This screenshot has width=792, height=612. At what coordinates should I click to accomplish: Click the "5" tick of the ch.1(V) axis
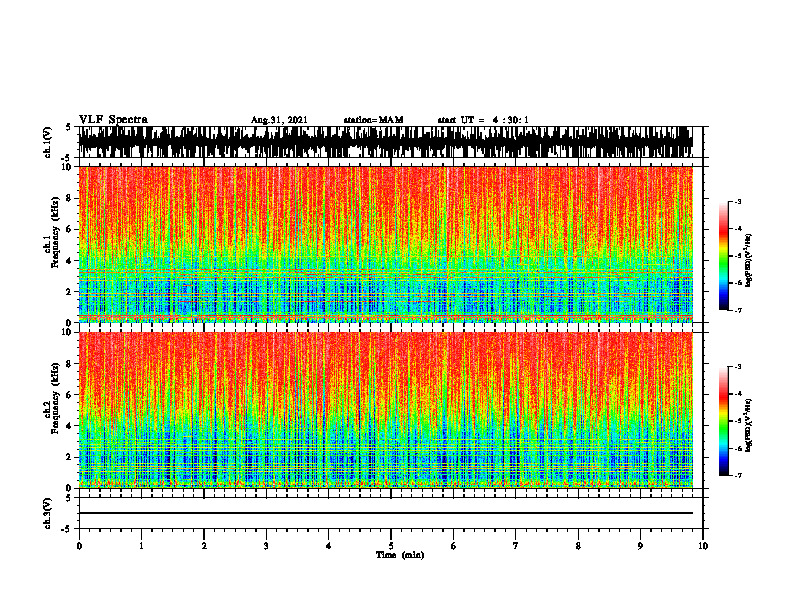[68, 127]
